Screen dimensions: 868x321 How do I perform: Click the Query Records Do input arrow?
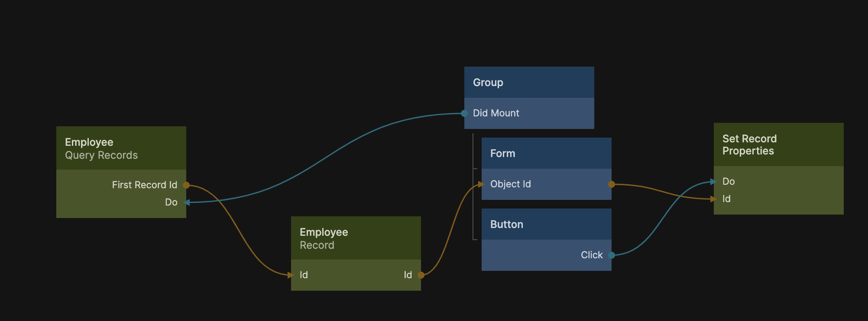[187, 202]
